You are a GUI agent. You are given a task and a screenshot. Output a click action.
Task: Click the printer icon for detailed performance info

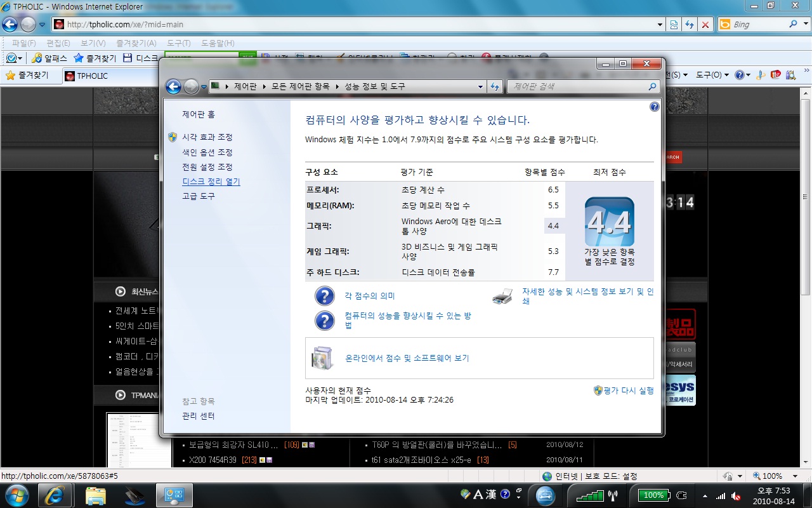(x=502, y=297)
